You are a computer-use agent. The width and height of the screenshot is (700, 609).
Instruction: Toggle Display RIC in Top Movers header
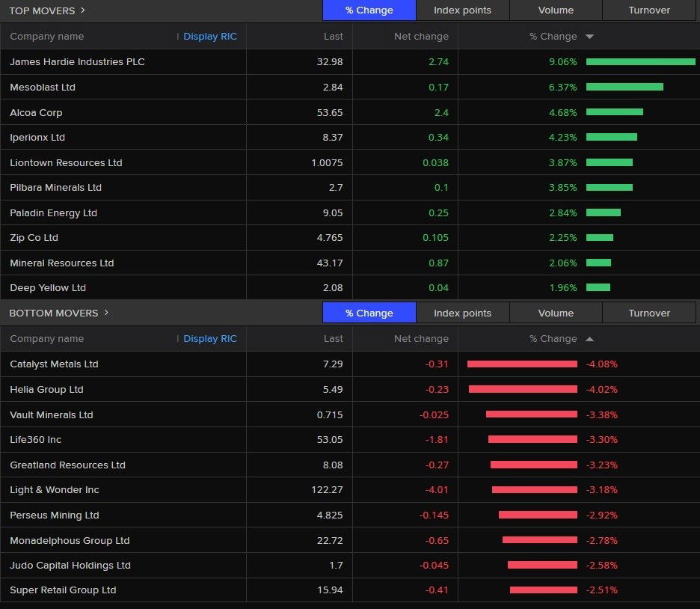209,37
